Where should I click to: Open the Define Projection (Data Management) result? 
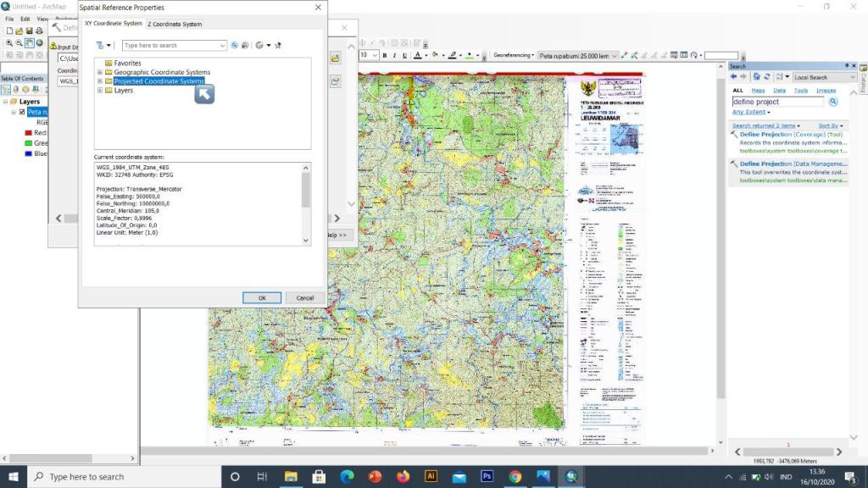(x=793, y=164)
